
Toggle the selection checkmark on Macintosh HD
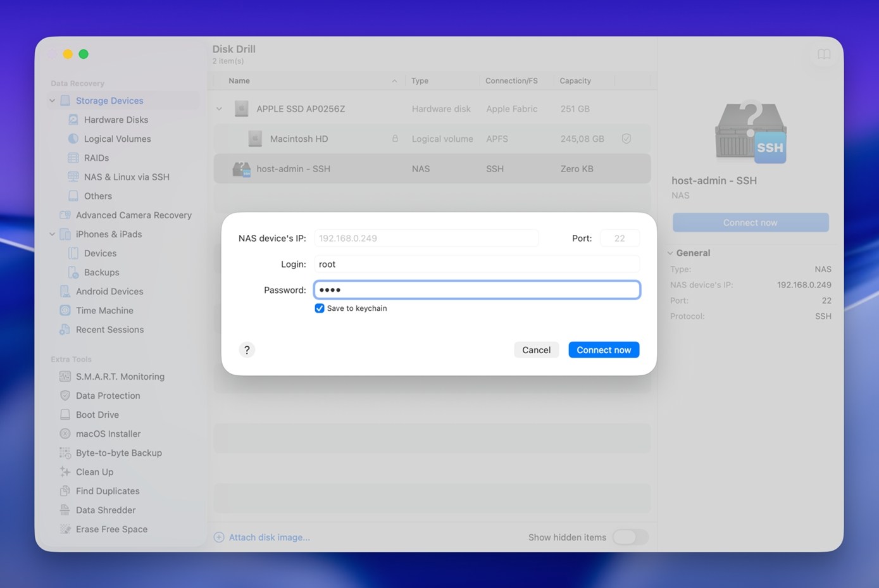pyautogui.click(x=626, y=138)
